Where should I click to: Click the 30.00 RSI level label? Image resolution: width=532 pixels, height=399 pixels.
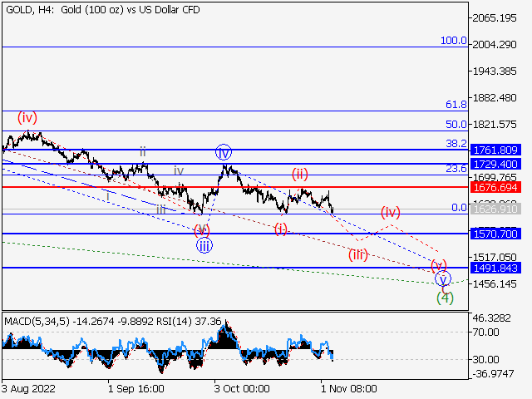click(x=486, y=359)
